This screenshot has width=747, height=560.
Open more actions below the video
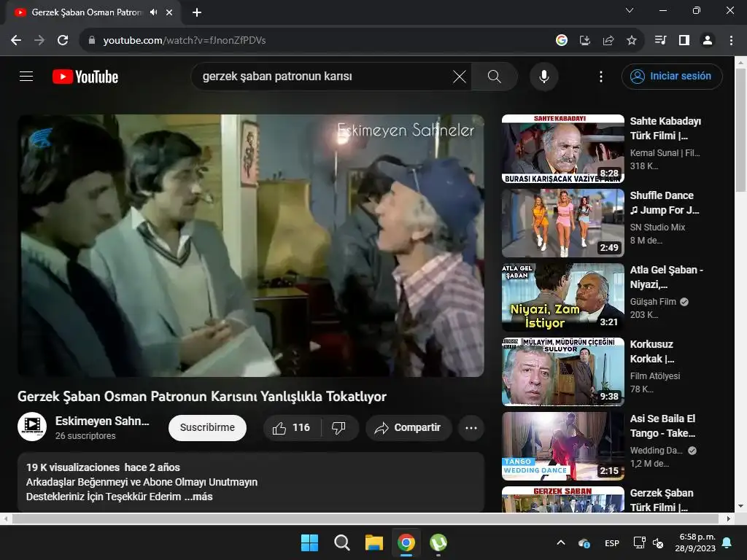tap(471, 427)
